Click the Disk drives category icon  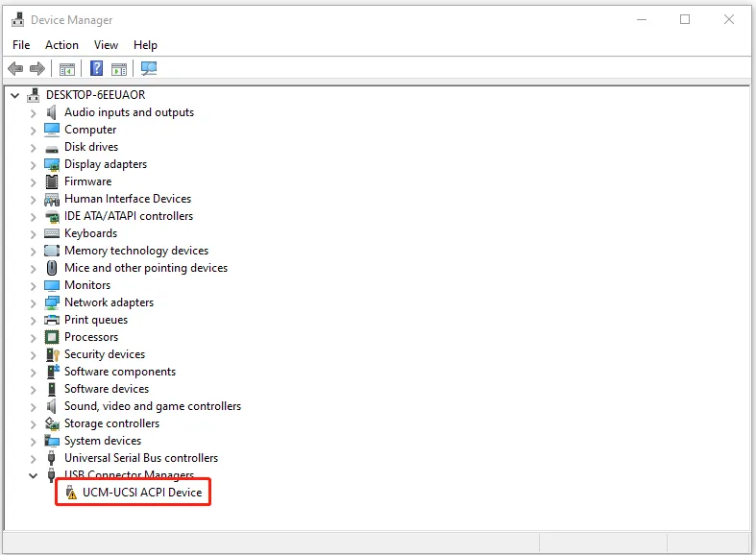pyautogui.click(x=52, y=149)
